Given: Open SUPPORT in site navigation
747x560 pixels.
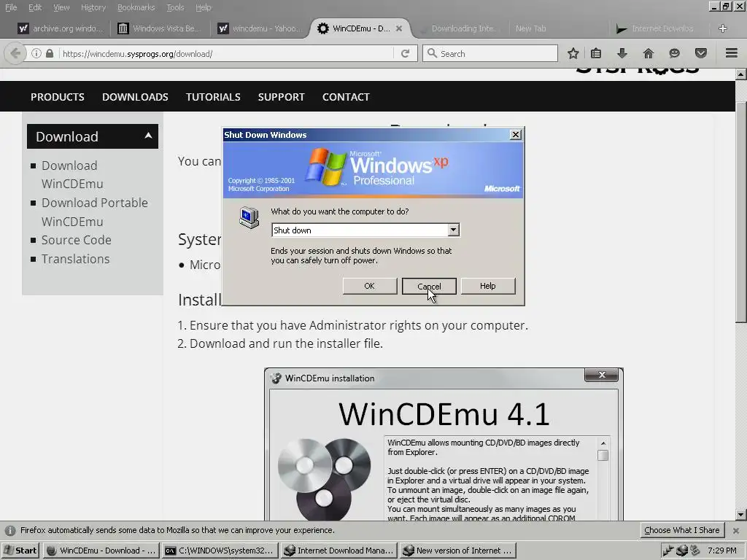Looking at the screenshot, I should 281,97.
